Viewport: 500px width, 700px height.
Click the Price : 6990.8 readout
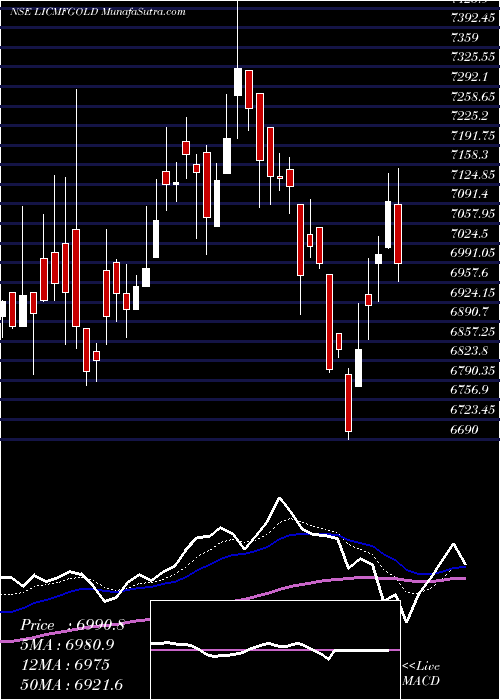(73, 626)
